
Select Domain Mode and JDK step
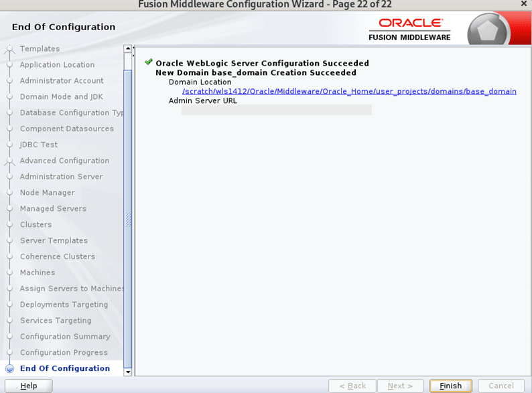(x=62, y=96)
